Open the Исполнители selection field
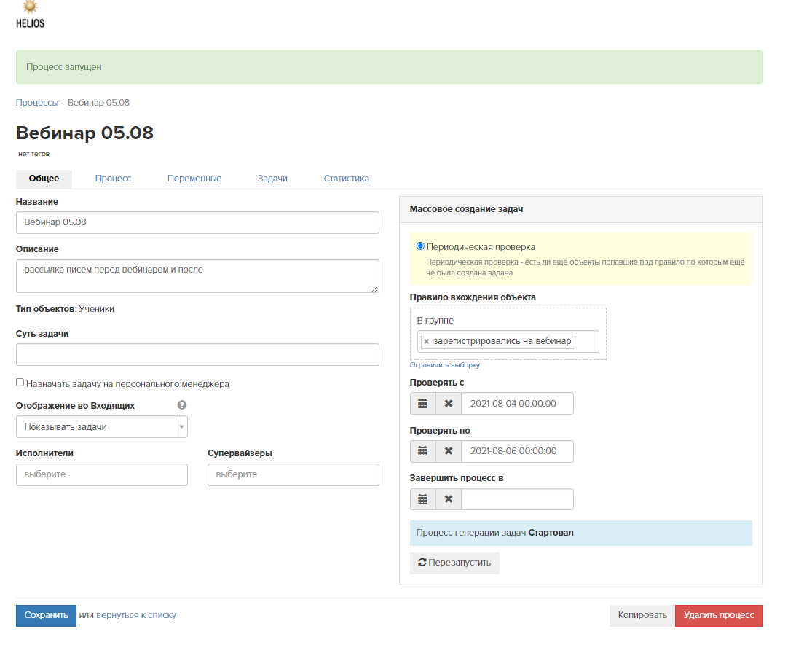Screen dimensions: 812x661 click(x=101, y=474)
